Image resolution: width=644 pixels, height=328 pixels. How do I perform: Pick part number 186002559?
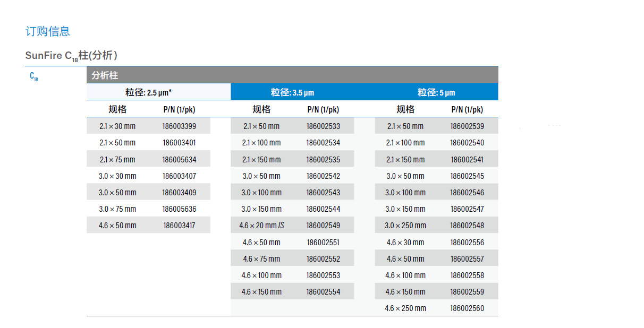(467, 292)
